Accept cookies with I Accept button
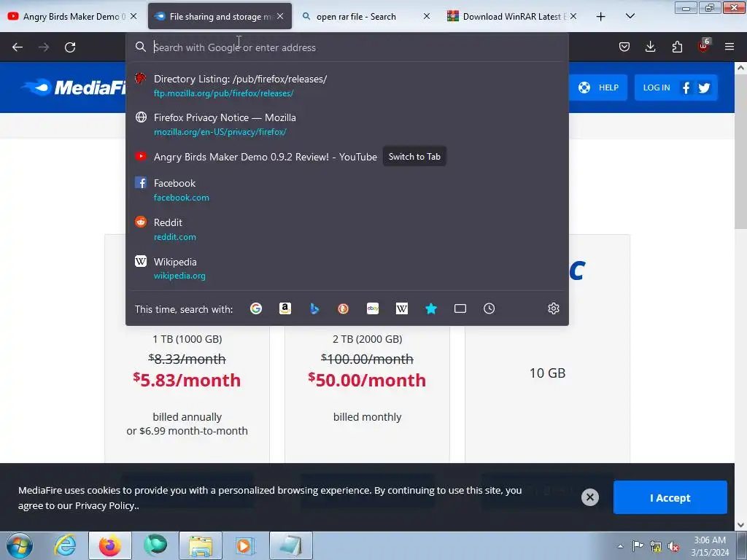The height and width of the screenshot is (560, 747). click(670, 497)
